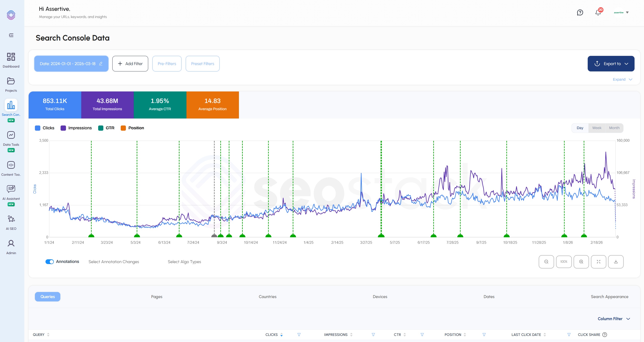Image resolution: width=644 pixels, height=342 pixels.
Task: Click the Add Filter button
Action: (130, 64)
